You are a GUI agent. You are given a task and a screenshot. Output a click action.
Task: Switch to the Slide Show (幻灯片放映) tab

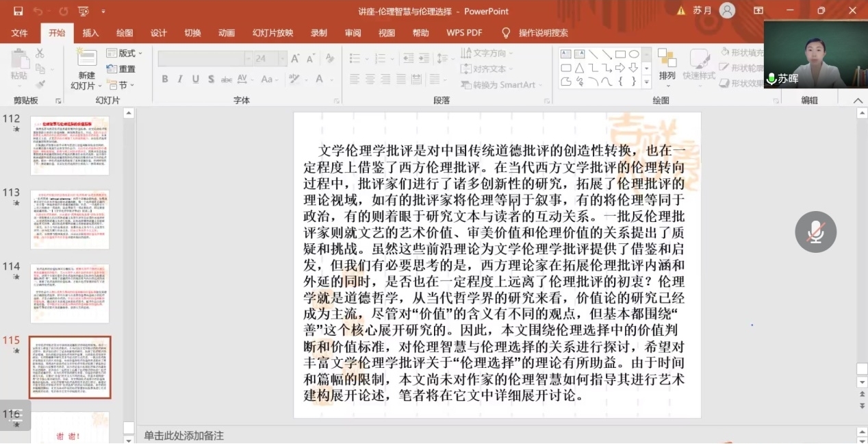pos(272,33)
